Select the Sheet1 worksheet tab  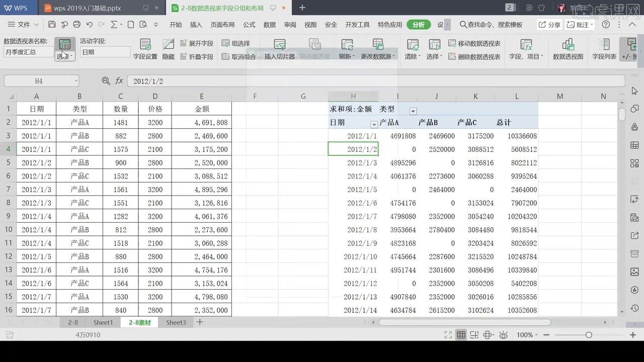(103, 322)
